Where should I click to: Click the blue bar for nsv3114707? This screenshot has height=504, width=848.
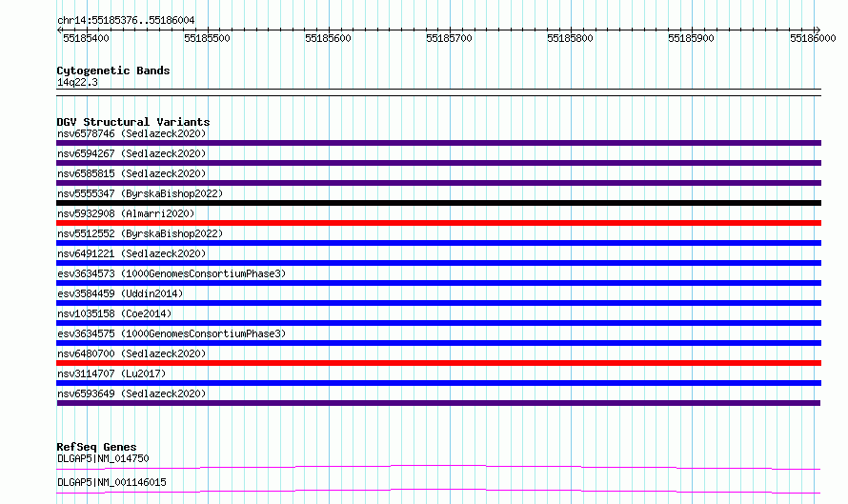click(x=438, y=383)
